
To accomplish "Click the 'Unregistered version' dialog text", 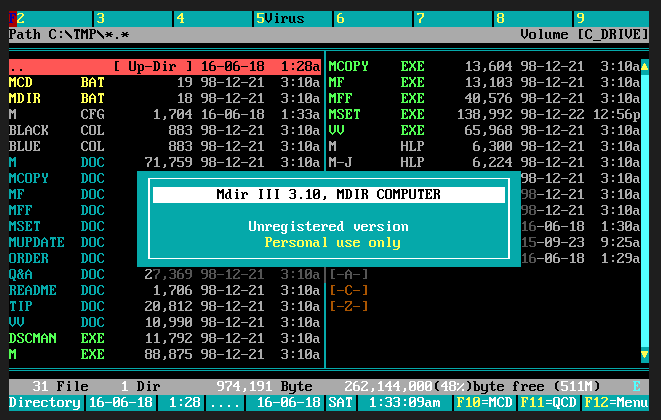I will pyautogui.click(x=328, y=226).
